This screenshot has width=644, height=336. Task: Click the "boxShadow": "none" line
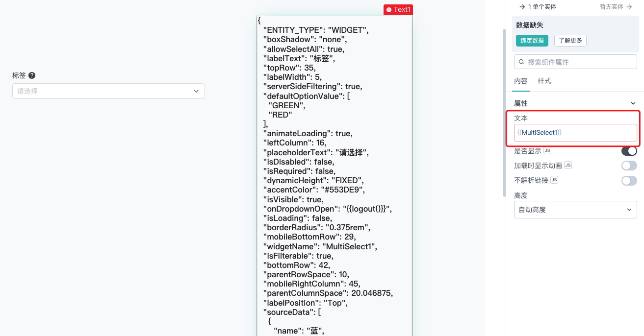tap(306, 40)
